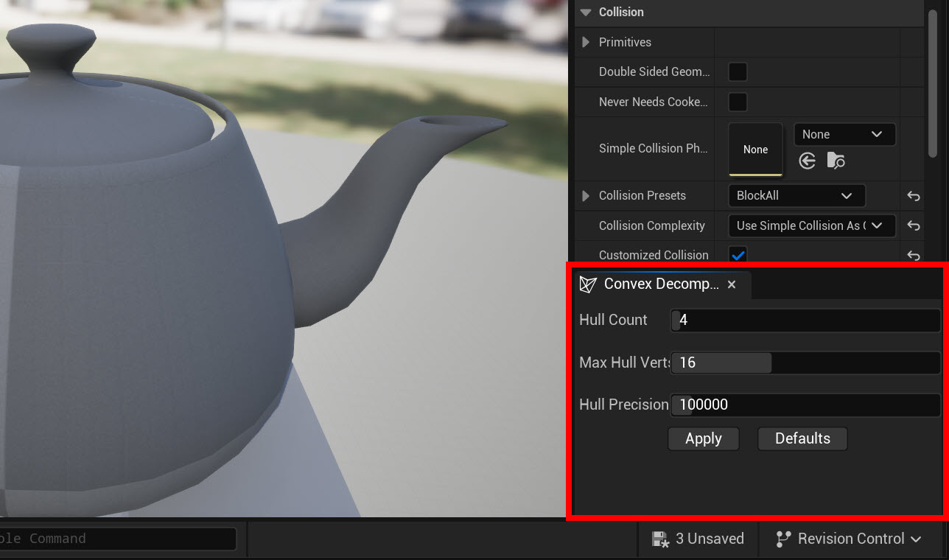Adjust the Hull Precision slider
This screenshot has height=560, width=949.
click(x=805, y=405)
